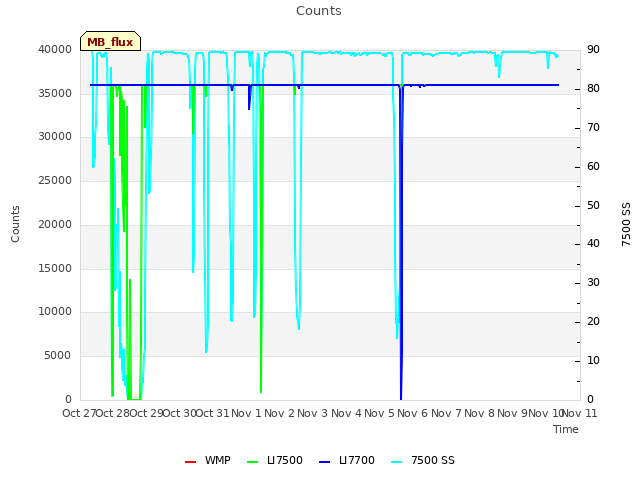
Task: Click the left vertical axis title Counts
Action: (x=15, y=224)
